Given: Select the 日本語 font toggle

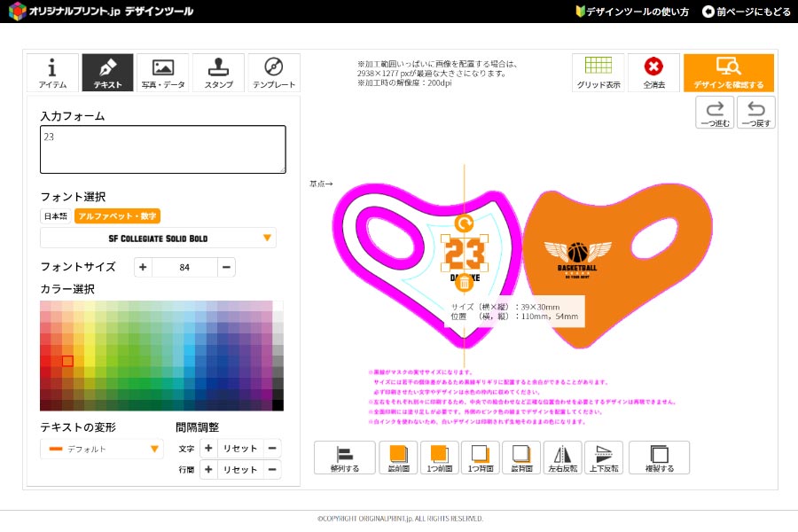Looking at the screenshot, I should pos(56,216).
